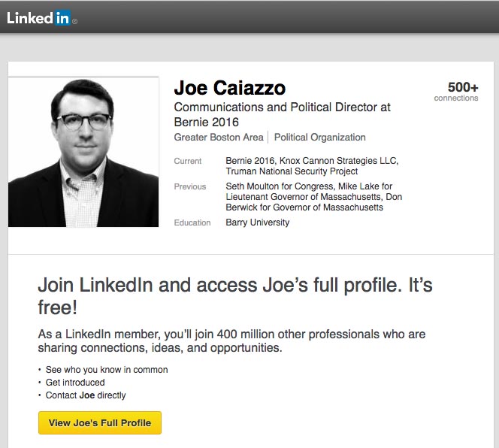Click the Greater Boston Area location
Screen dimensions: 499x448
pos(219,138)
